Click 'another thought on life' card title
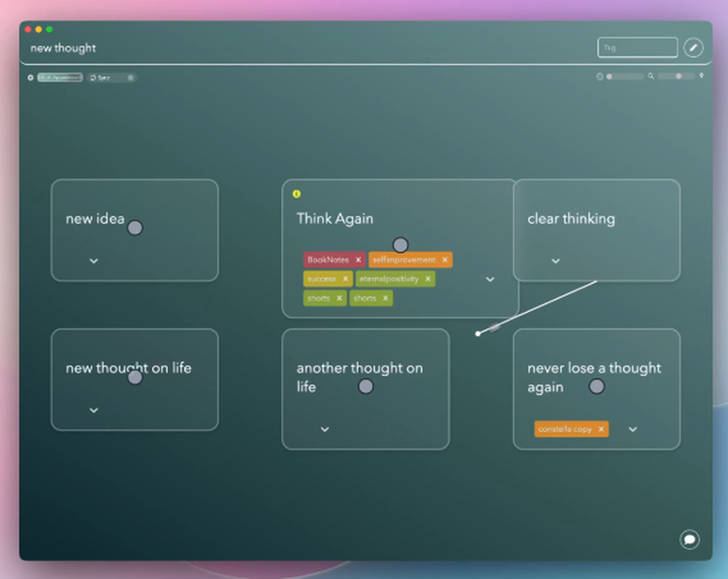Image resolution: width=728 pixels, height=579 pixels. 360,378
